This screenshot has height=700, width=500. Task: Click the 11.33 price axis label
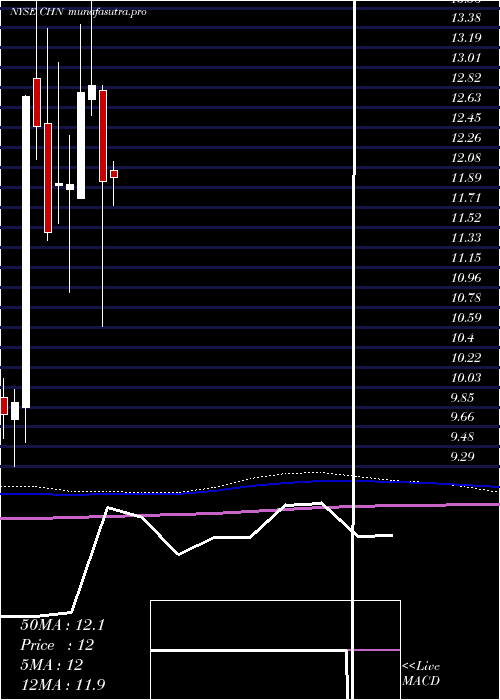click(x=466, y=238)
